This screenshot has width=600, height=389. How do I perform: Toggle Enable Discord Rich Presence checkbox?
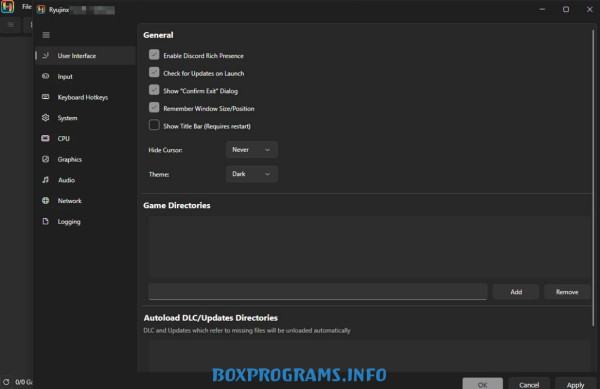tap(154, 55)
